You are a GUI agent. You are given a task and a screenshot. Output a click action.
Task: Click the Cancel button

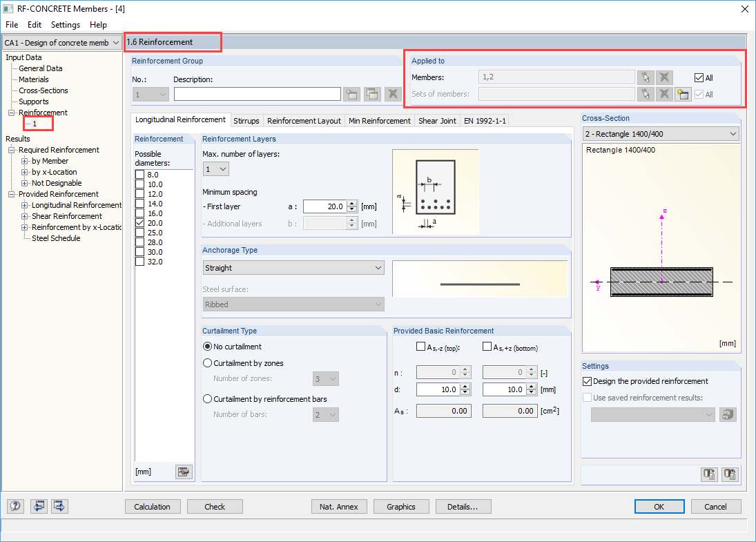[x=715, y=507]
